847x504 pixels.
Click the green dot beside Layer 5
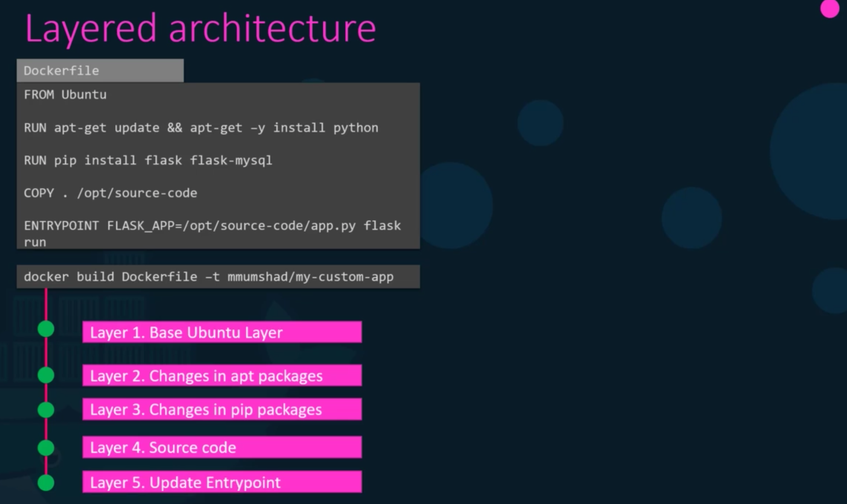pos(46,483)
